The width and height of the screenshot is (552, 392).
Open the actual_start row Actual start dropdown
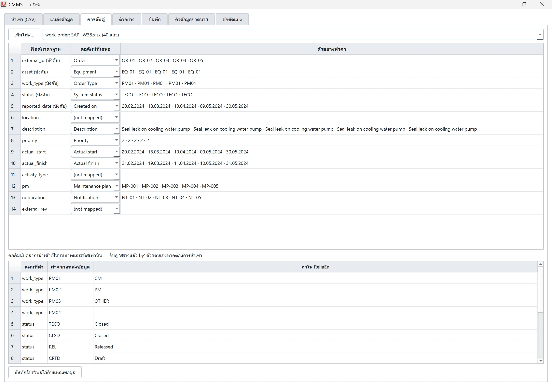(95, 152)
